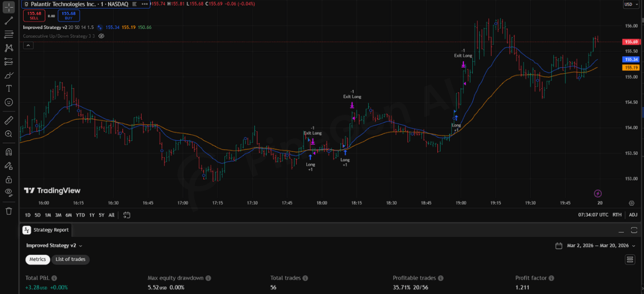This screenshot has height=294, width=644.
Task: Open the go-to-date calendar icon
Action: point(127,215)
